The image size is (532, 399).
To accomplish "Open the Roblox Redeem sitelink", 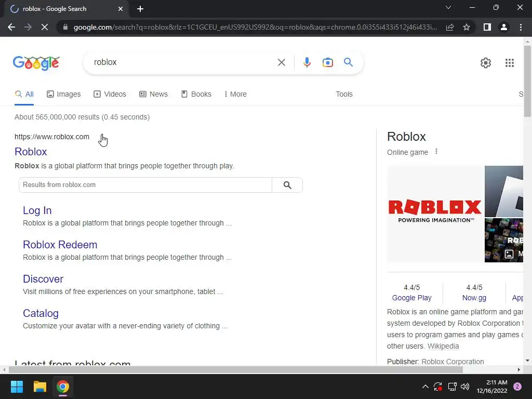I will [60, 245].
